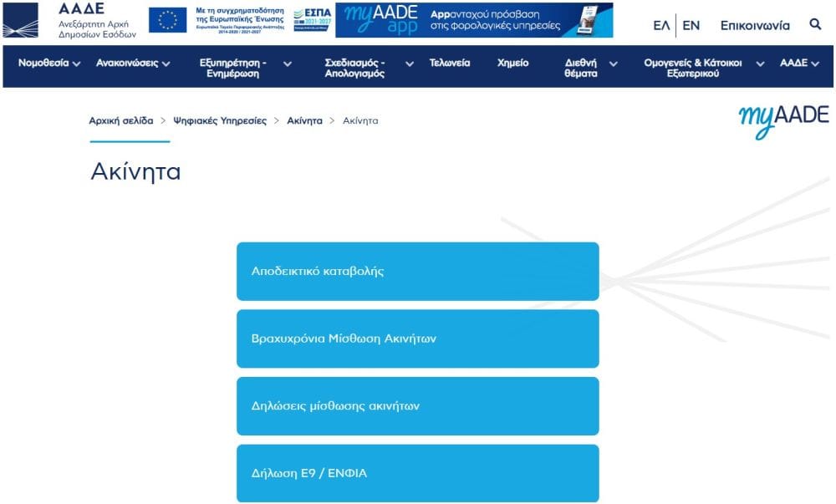Open the Δήλωση Ε9 / ΕΝΦΙΑ service
Viewport: 836px width, 504px height.
[x=418, y=473]
